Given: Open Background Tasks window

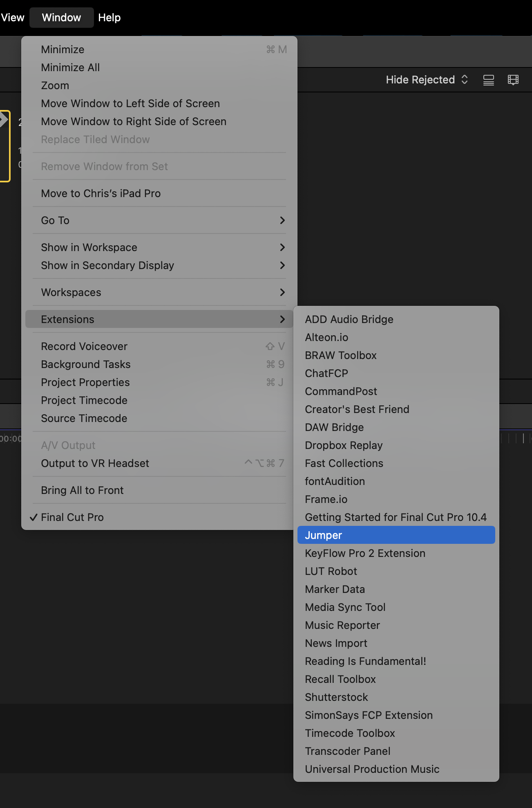Looking at the screenshot, I should click(86, 364).
